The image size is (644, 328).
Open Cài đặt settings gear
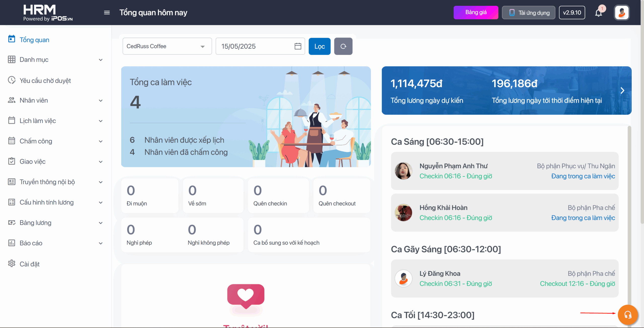(12, 264)
